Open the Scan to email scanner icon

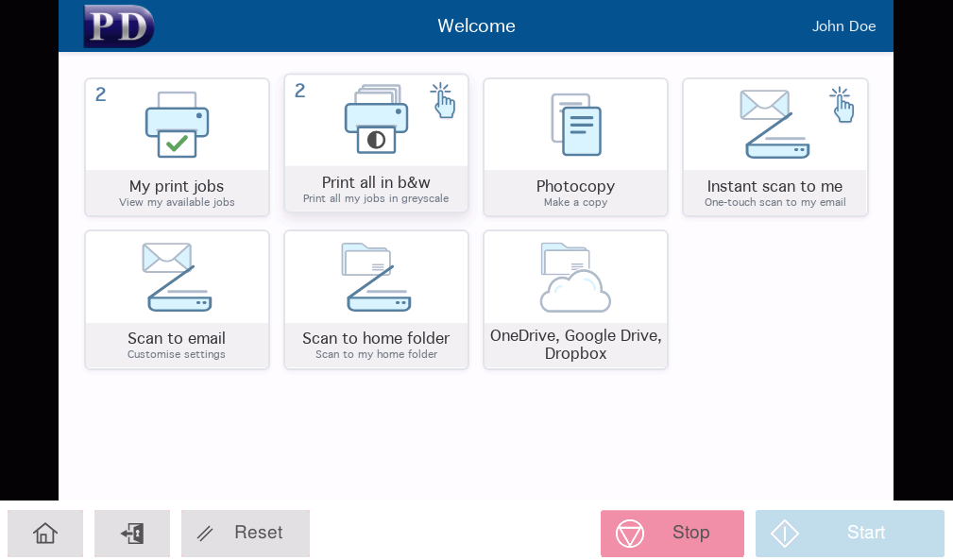[x=177, y=277]
